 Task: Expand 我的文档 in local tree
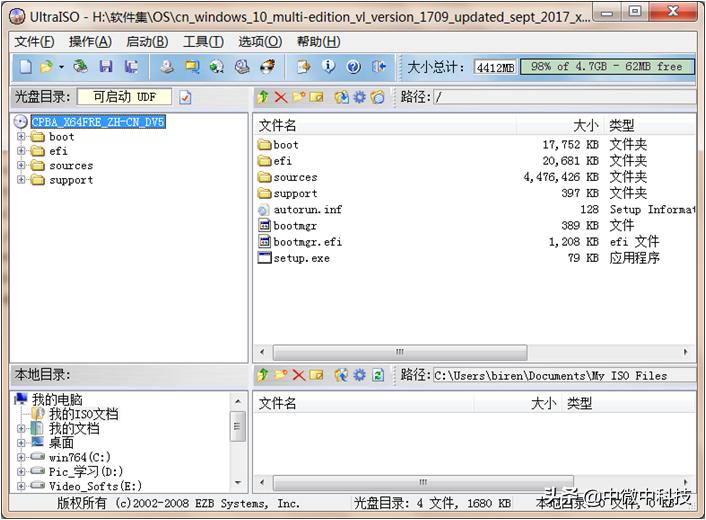click(21, 428)
